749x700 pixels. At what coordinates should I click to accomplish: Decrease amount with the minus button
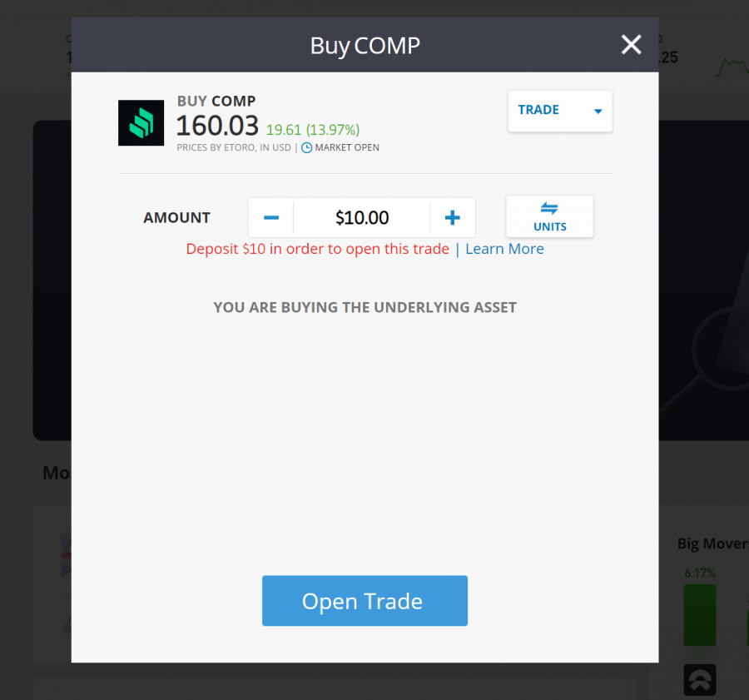(270, 218)
